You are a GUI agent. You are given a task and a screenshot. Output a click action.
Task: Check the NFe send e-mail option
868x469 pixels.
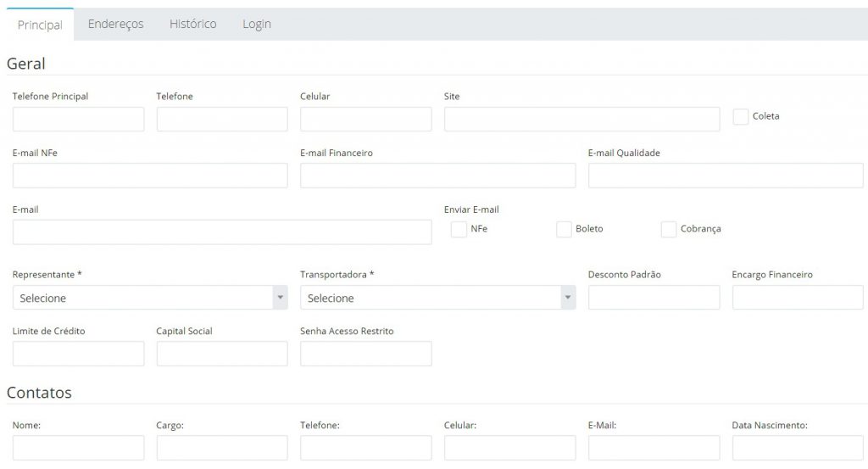point(459,229)
